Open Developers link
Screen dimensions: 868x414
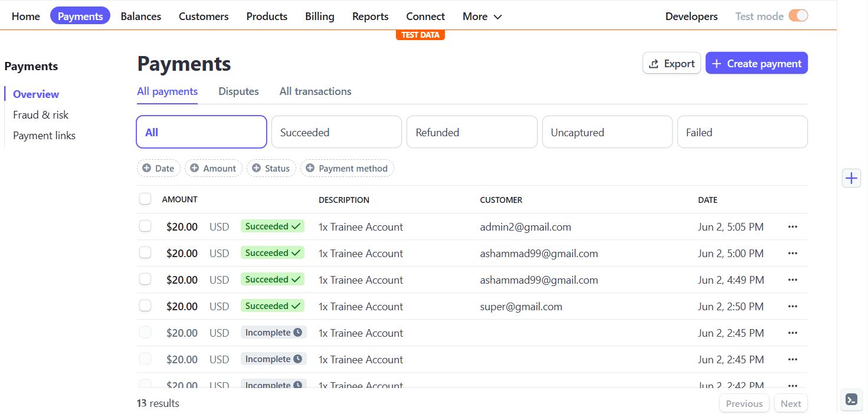tap(692, 17)
